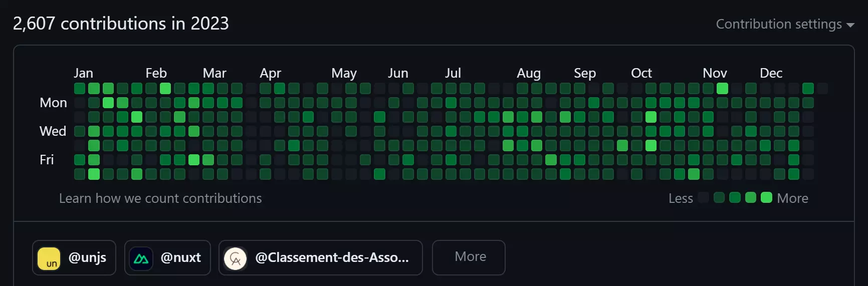Screen dimensions: 868x286
Task: Click the Nuxt mountain logo icon
Action: click(x=141, y=259)
